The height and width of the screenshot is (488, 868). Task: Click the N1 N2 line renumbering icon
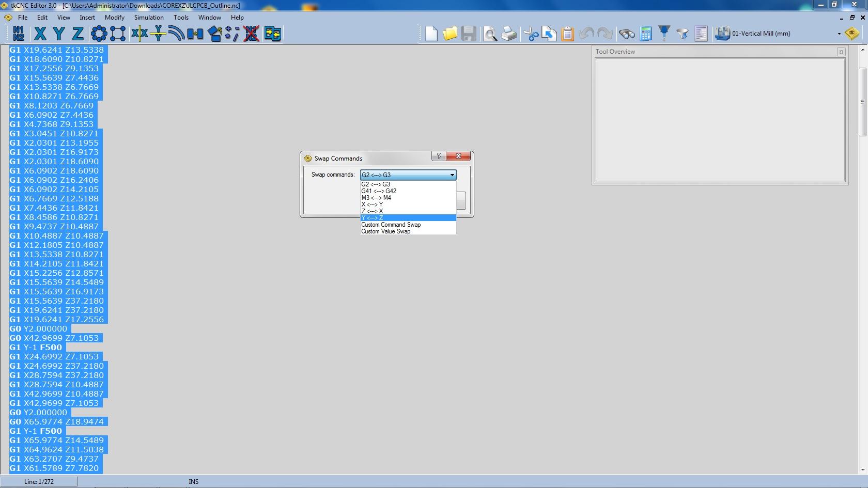(x=19, y=34)
